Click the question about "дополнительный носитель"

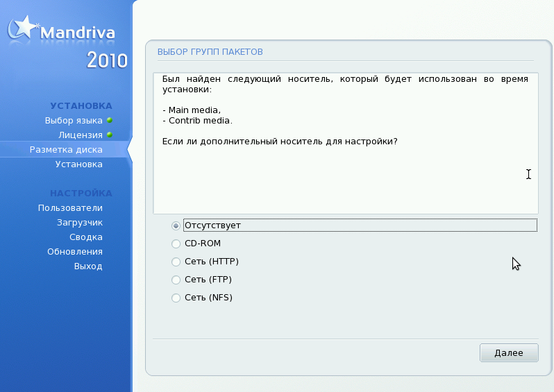280,142
